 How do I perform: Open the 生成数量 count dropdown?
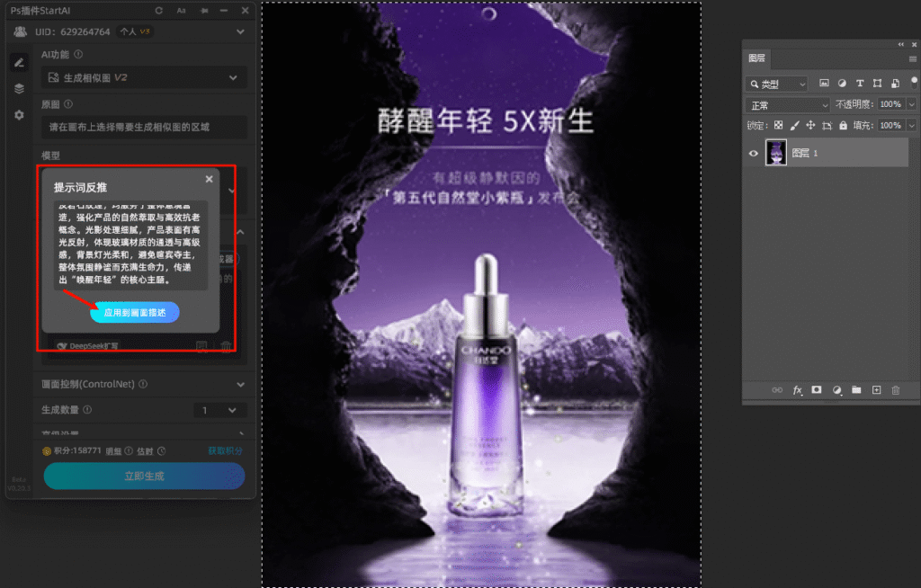pos(220,410)
